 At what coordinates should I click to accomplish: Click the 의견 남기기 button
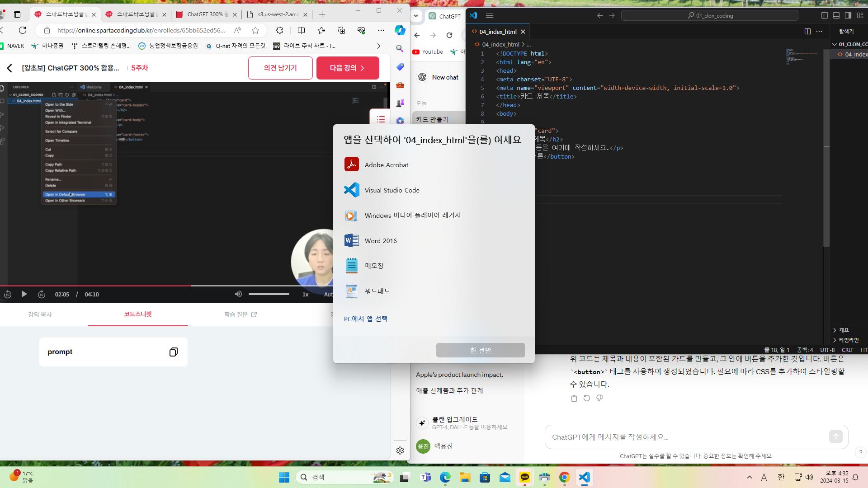[280, 68]
